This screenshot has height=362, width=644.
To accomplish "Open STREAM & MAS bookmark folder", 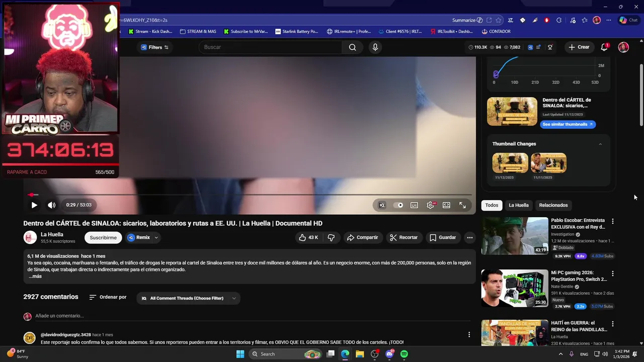I will coord(198,31).
